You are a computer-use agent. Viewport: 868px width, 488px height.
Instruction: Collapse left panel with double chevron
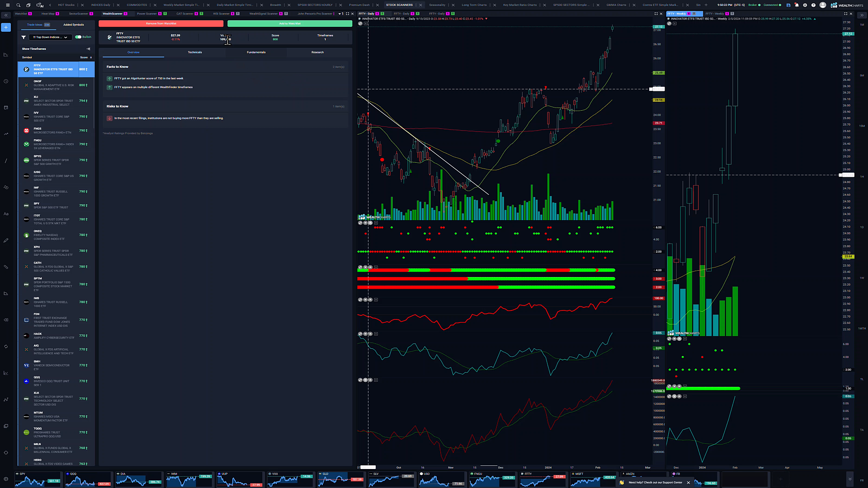pos(6,15)
